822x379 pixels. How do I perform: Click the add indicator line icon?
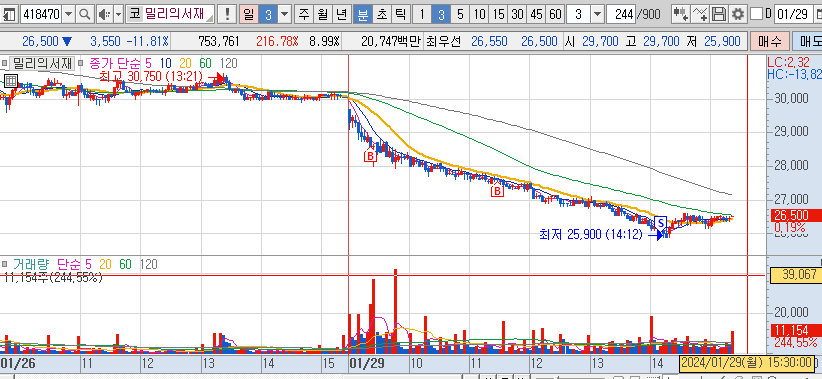(x=700, y=14)
